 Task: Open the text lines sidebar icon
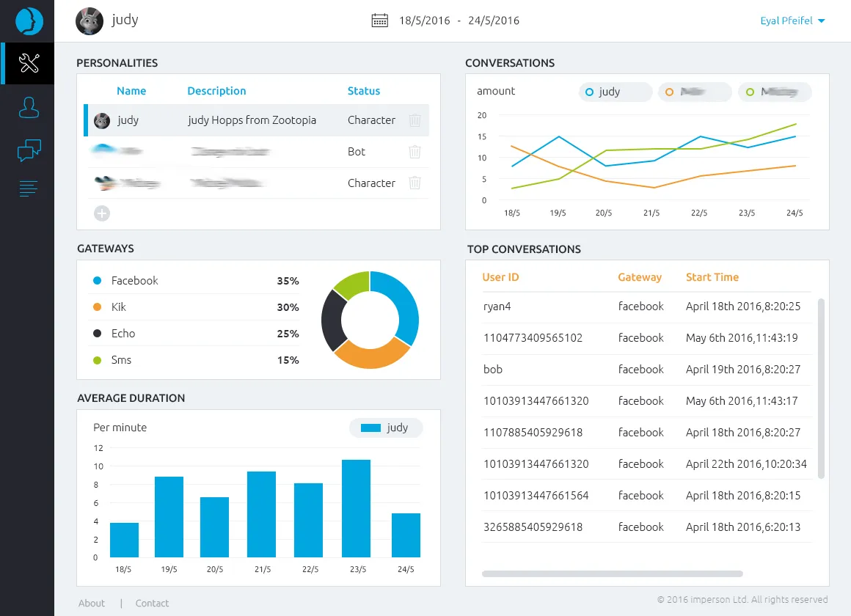click(29, 188)
